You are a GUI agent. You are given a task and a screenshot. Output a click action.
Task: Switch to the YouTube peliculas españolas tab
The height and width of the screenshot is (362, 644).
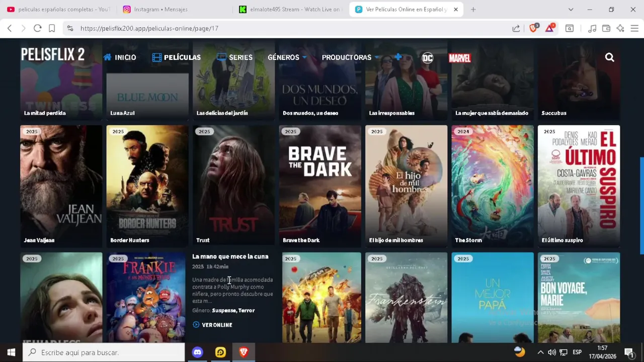pos(58,10)
